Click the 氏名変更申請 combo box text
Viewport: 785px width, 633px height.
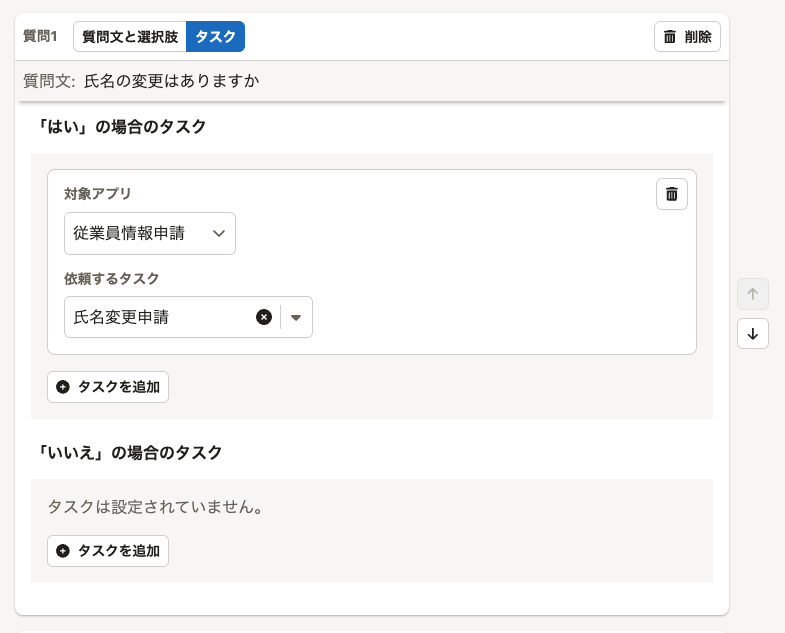click(x=122, y=317)
